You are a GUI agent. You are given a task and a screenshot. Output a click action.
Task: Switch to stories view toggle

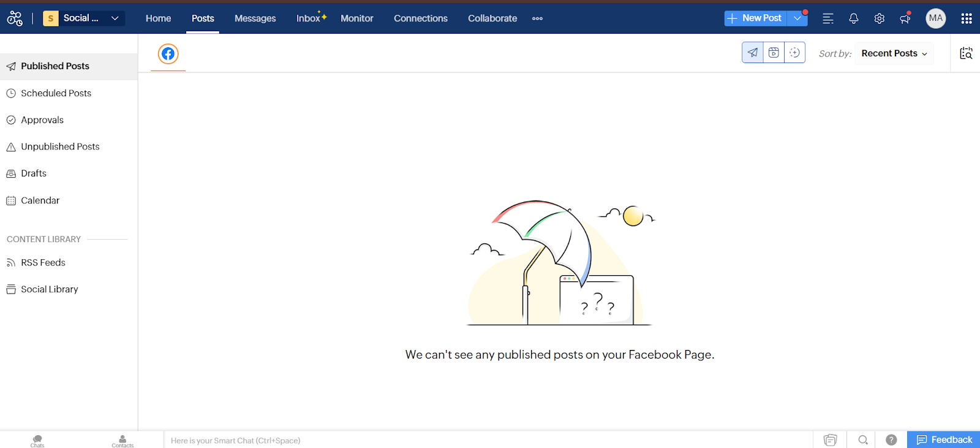coord(794,53)
